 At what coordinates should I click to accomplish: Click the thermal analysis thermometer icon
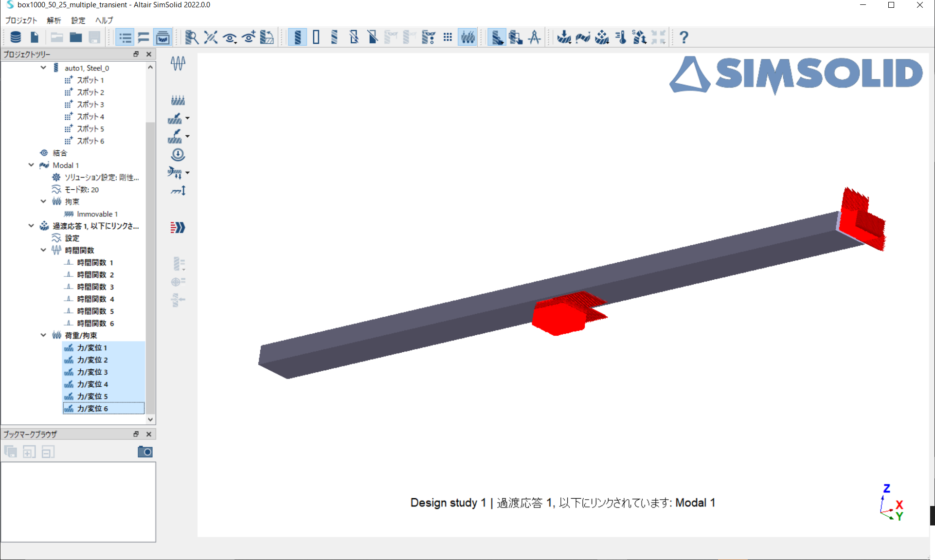[x=621, y=37]
